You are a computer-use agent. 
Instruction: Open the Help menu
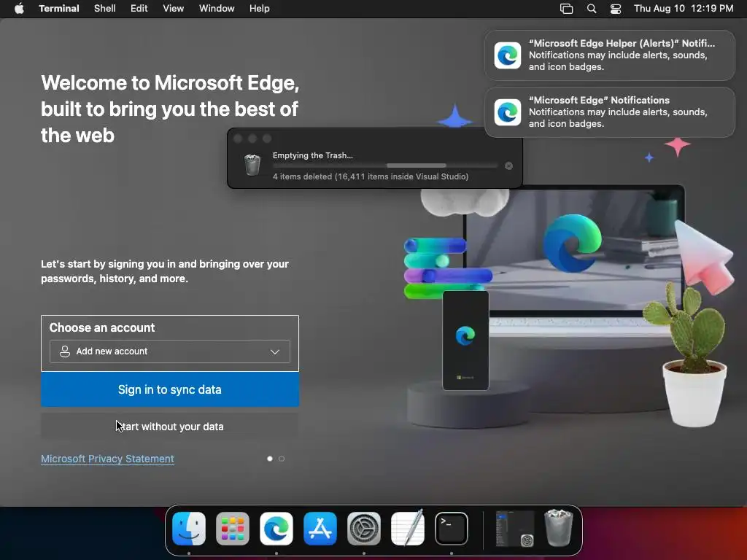pos(259,9)
